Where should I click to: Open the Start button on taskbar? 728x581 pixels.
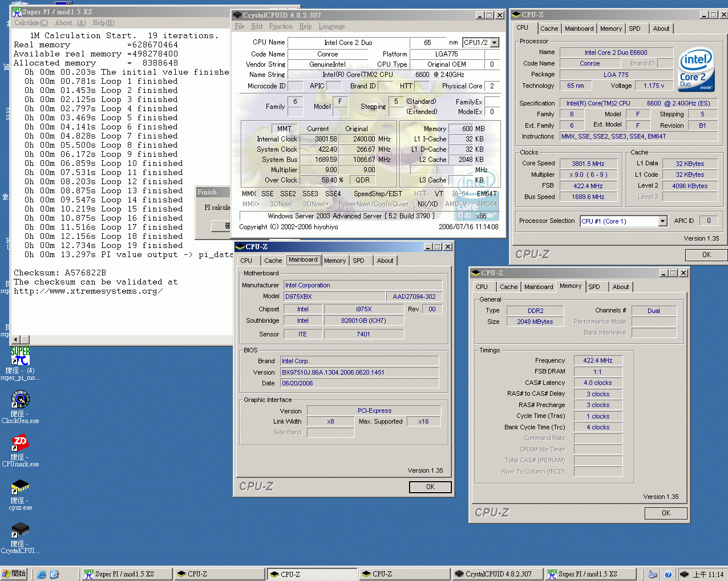14,574
